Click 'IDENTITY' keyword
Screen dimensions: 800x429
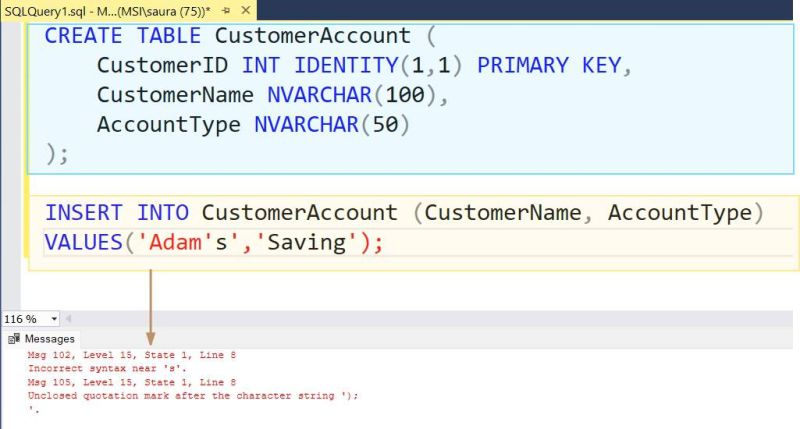(x=346, y=65)
